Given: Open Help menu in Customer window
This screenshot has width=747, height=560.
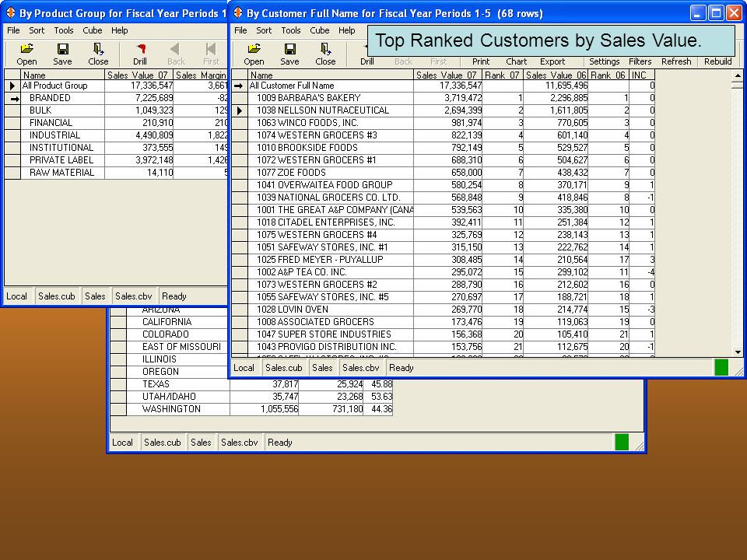Looking at the screenshot, I should point(347,30).
